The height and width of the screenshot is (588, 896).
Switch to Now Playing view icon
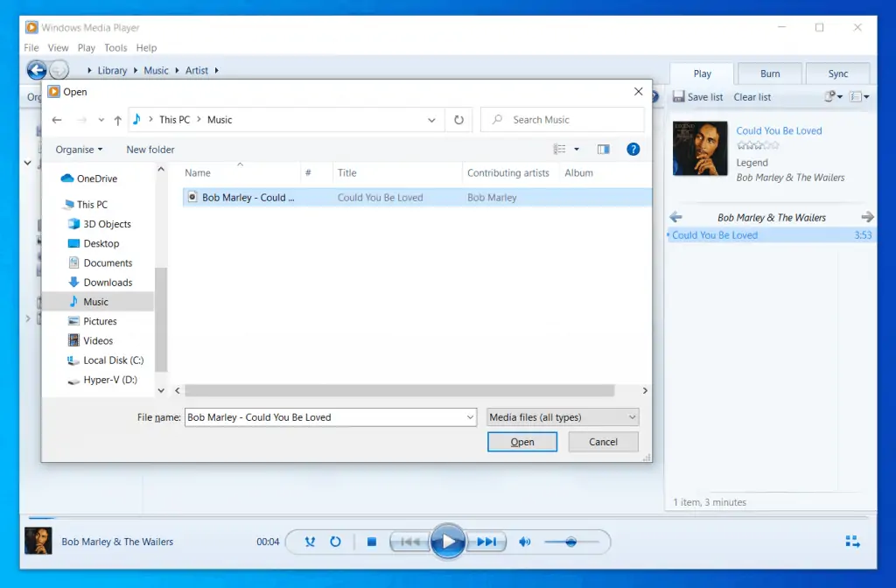click(852, 541)
